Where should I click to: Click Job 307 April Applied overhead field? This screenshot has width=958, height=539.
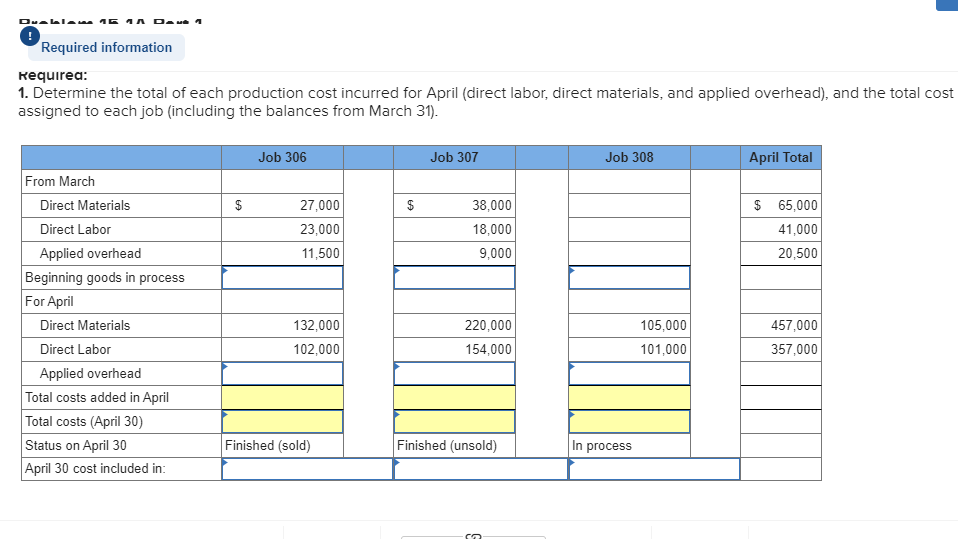pos(454,373)
